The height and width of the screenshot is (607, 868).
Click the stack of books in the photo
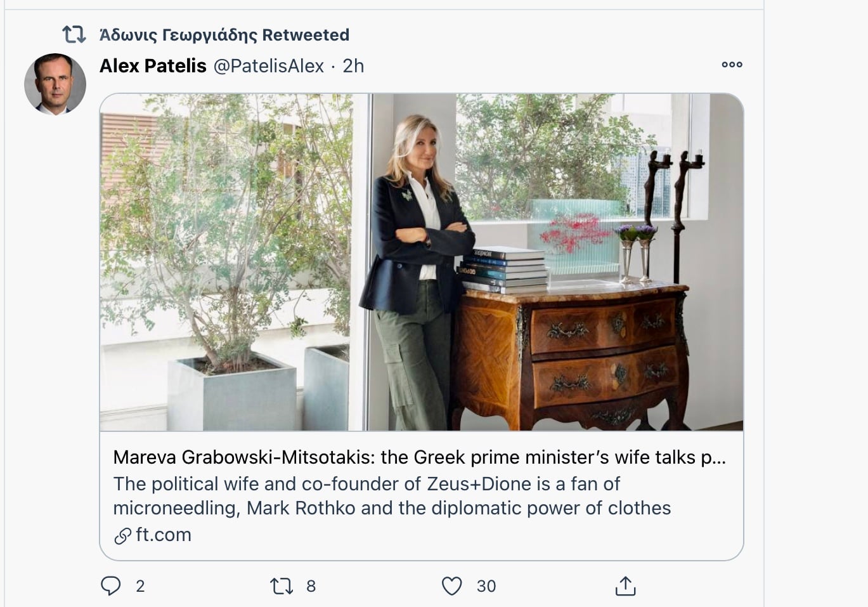[502, 271]
